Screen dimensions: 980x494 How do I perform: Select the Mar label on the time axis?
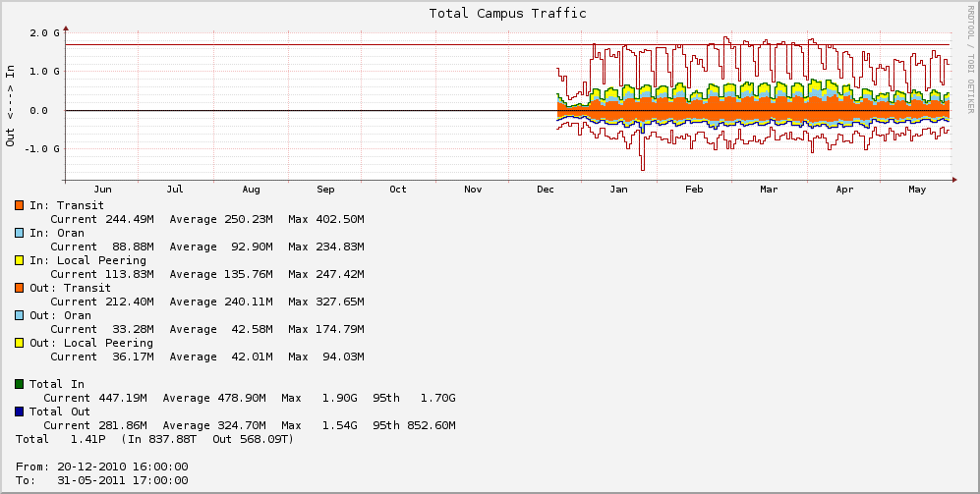(x=768, y=190)
